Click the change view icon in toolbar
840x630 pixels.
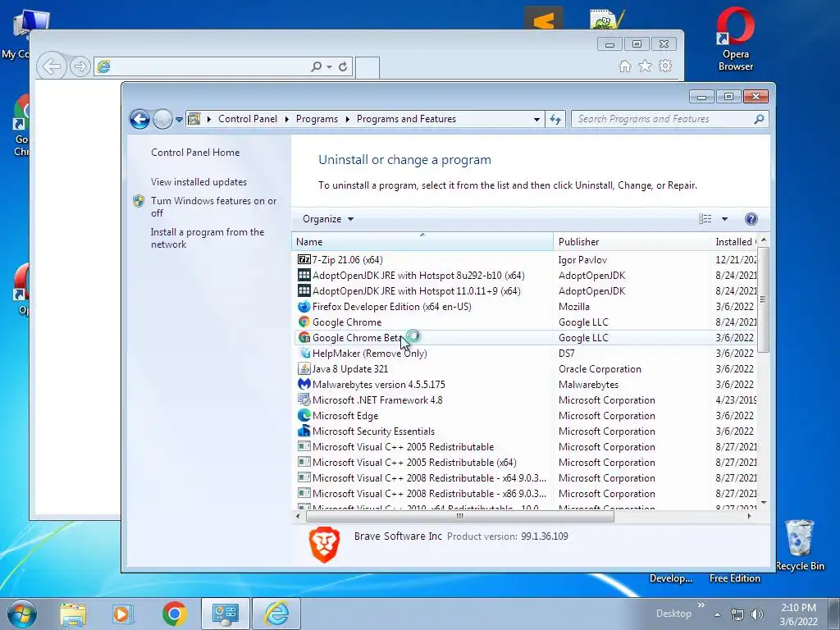(x=705, y=218)
